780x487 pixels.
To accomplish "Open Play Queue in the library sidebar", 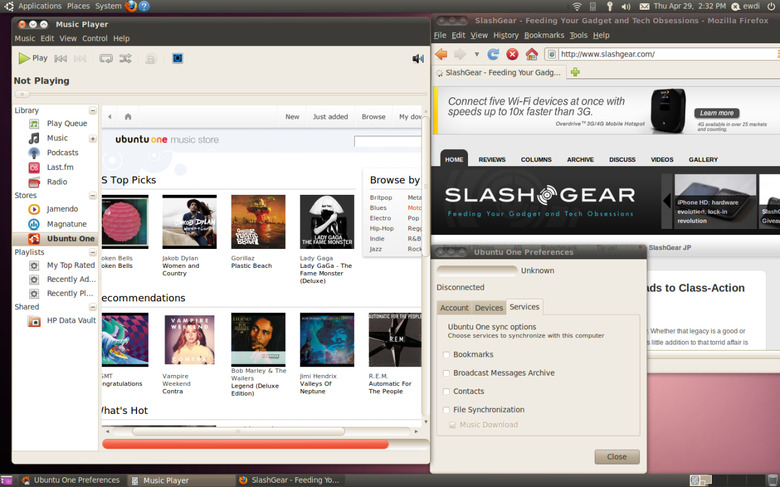I will (67, 123).
